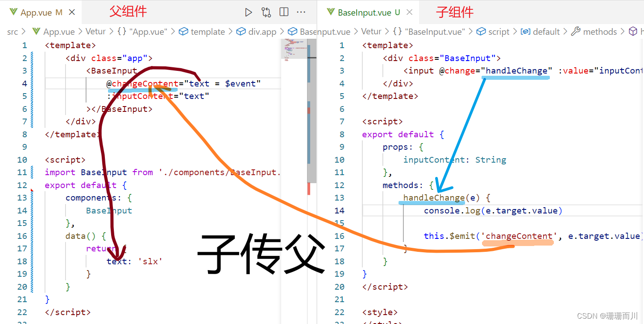
Task: Select the src breadcrumb in left editor
Action: 12,32
